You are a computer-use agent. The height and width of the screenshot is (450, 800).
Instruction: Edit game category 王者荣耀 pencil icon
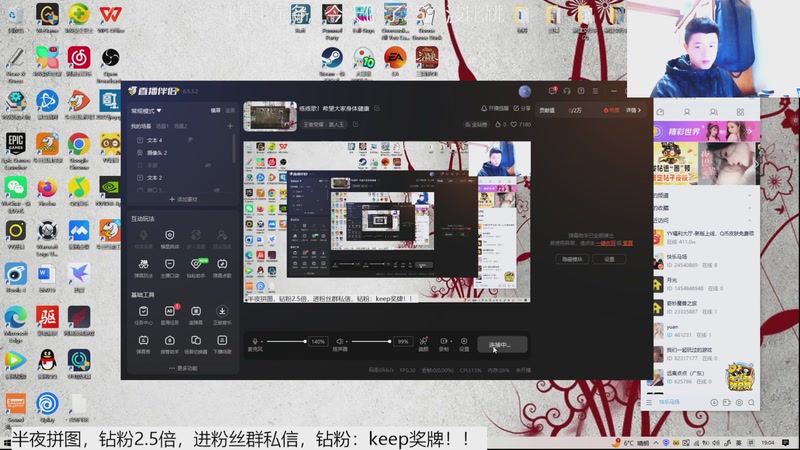pos(355,124)
